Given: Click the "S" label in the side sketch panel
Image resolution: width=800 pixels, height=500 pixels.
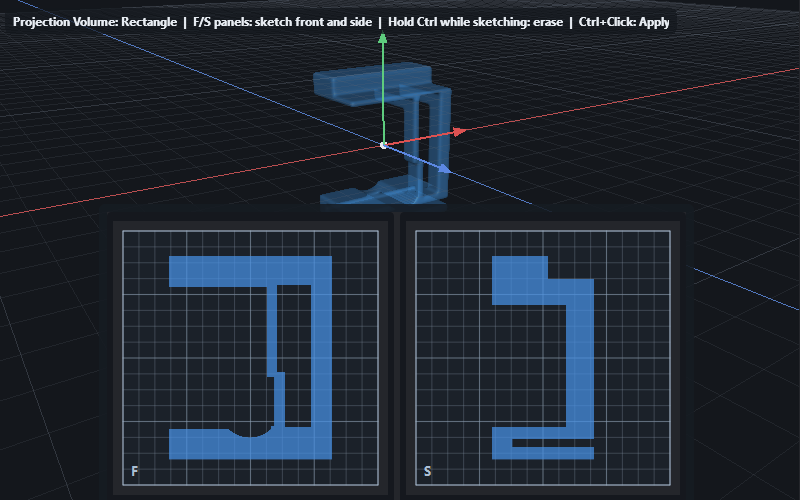Looking at the screenshot, I should [x=428, y=471].
